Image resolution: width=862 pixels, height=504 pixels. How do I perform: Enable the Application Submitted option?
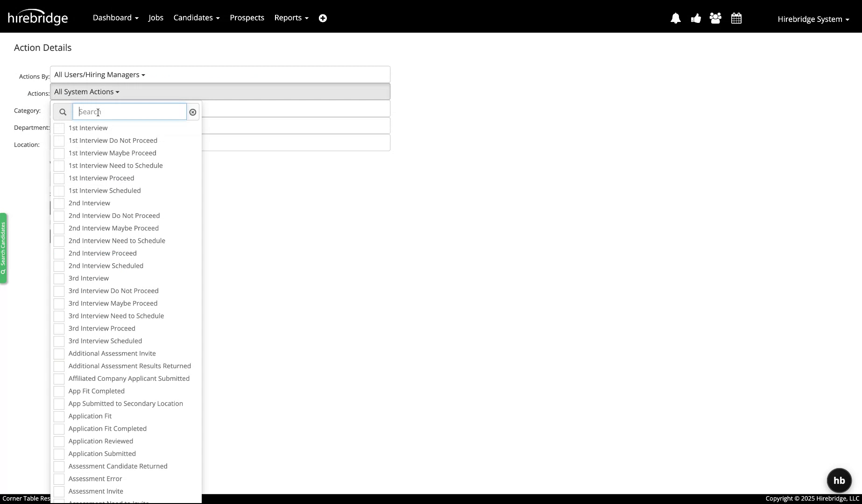click(x=59, y=454)
